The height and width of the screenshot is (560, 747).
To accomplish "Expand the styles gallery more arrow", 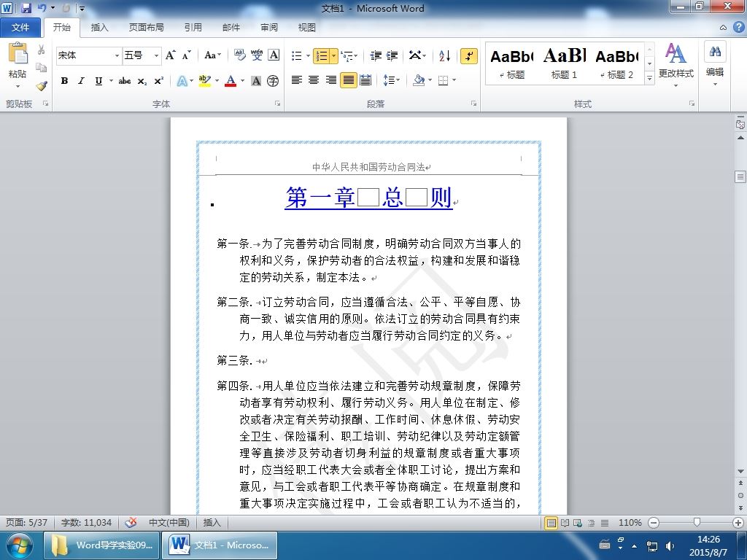I will pos(649,77).
